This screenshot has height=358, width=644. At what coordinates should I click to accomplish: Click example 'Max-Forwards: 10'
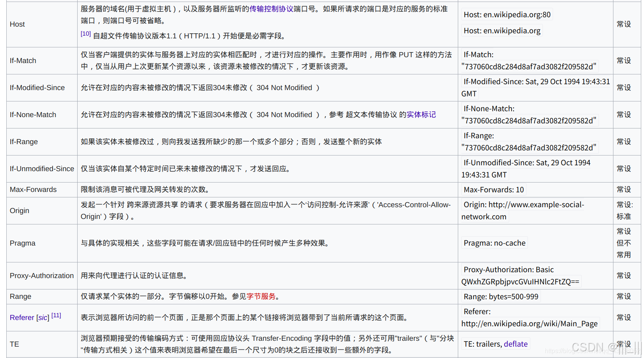pyautogui.click(x=494, y=190)
